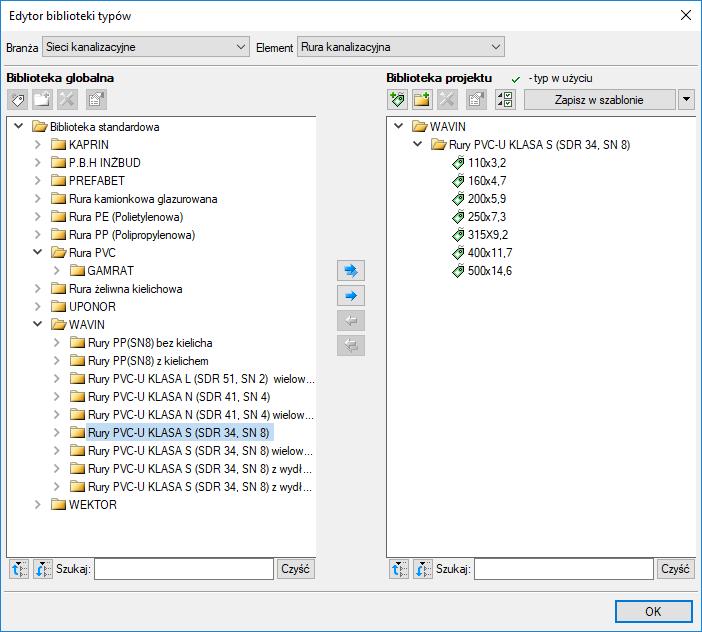
Task: Select Rura kamionkowa glazurowana folder
Action: point(134,199)
